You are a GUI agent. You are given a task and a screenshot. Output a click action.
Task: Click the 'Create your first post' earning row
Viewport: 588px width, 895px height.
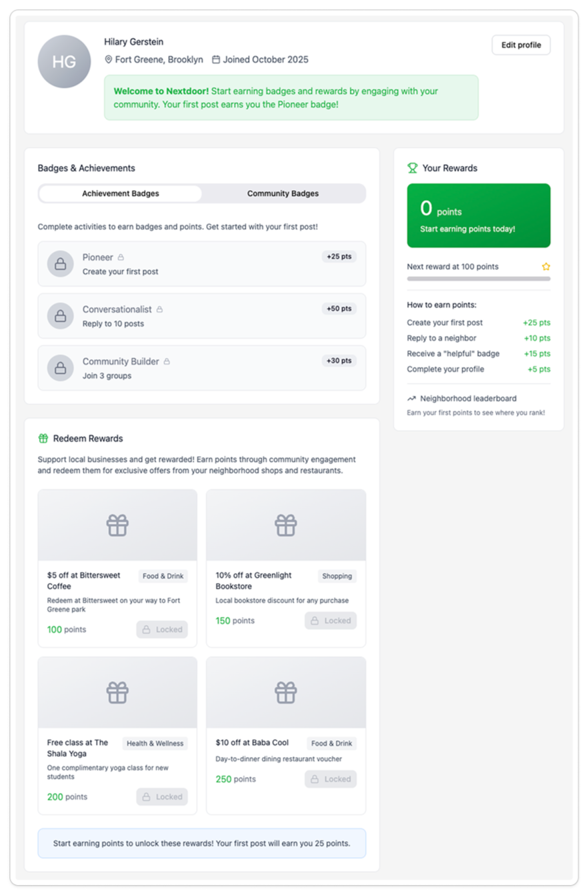(479, 323)
